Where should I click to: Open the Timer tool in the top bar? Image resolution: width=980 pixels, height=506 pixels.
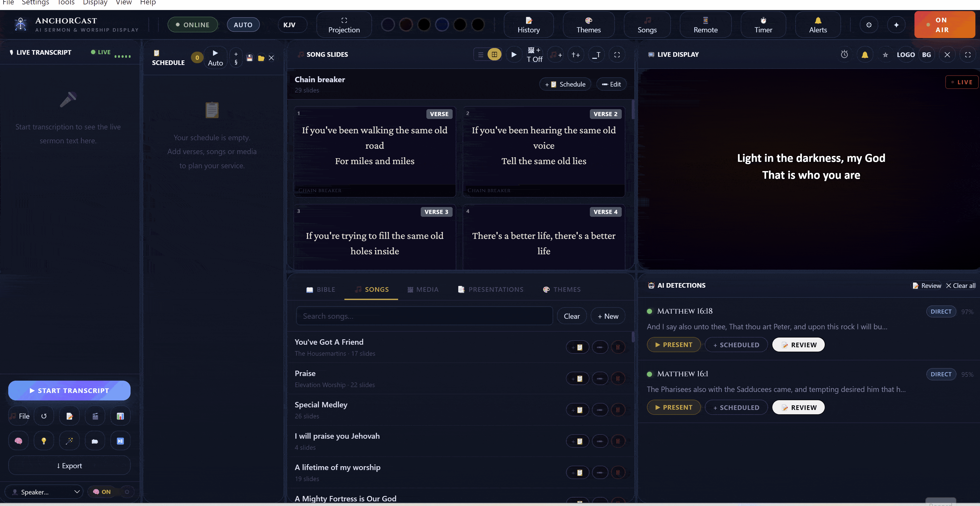763,24
